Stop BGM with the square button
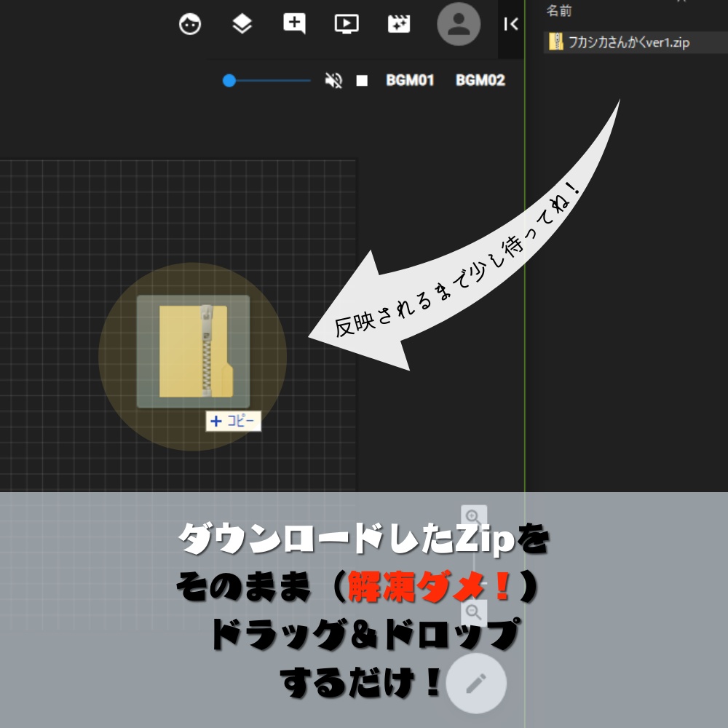Image resolution: width=728 pixels, height=728 pixels. point(362,81)
